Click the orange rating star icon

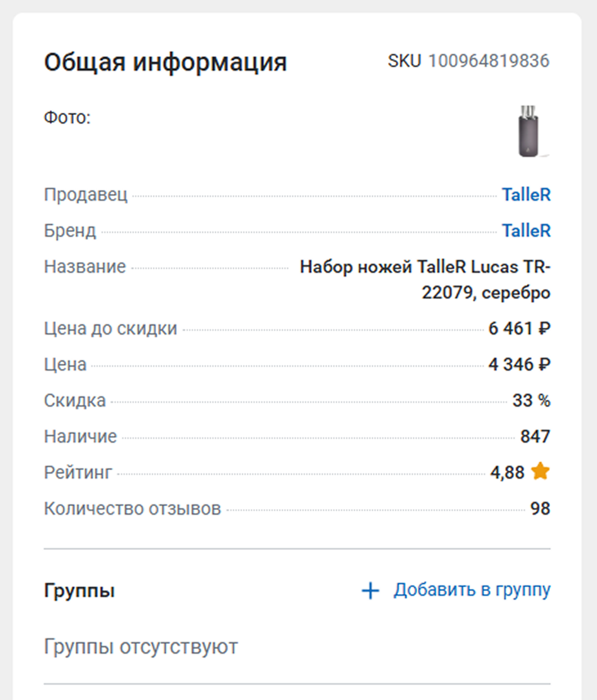click(540, 472)
